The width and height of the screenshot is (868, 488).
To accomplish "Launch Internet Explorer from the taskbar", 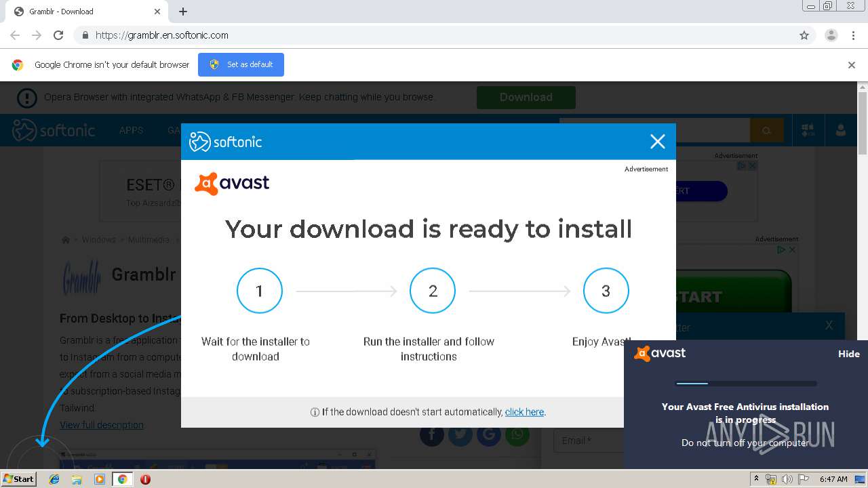I will [x=54, y=479].
